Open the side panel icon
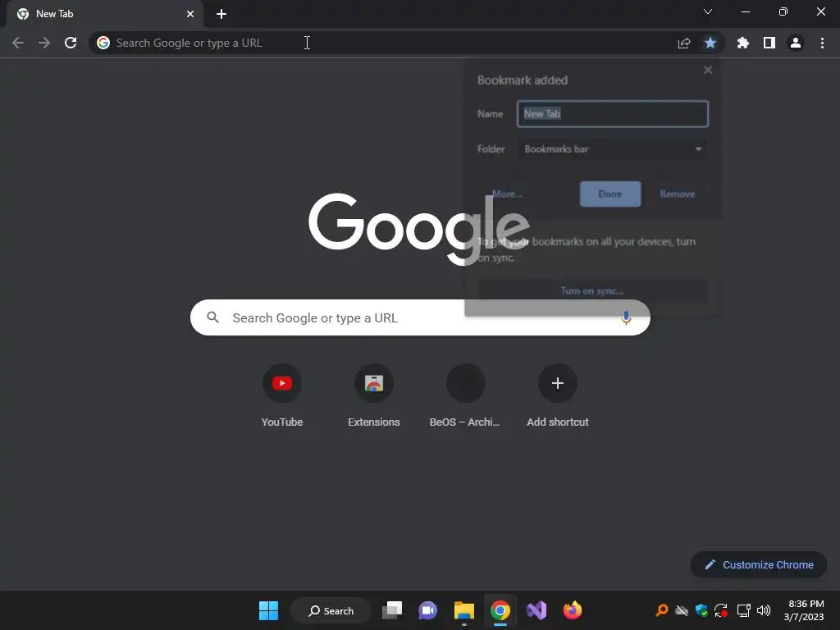 (769, 43)
